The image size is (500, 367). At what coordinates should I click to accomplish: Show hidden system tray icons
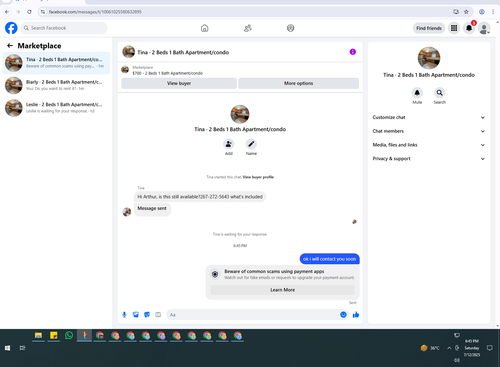coord(449,348)
